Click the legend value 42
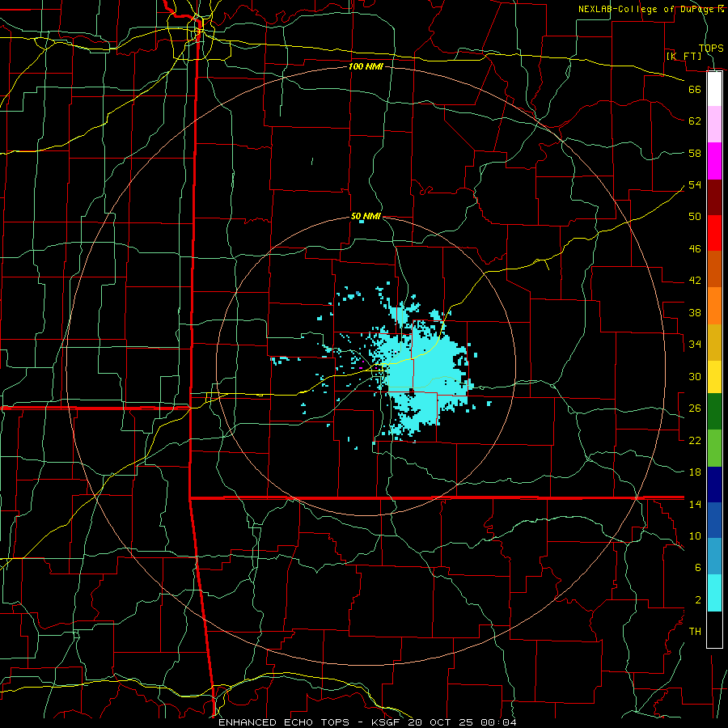The image size is (728, 728). 695,281
